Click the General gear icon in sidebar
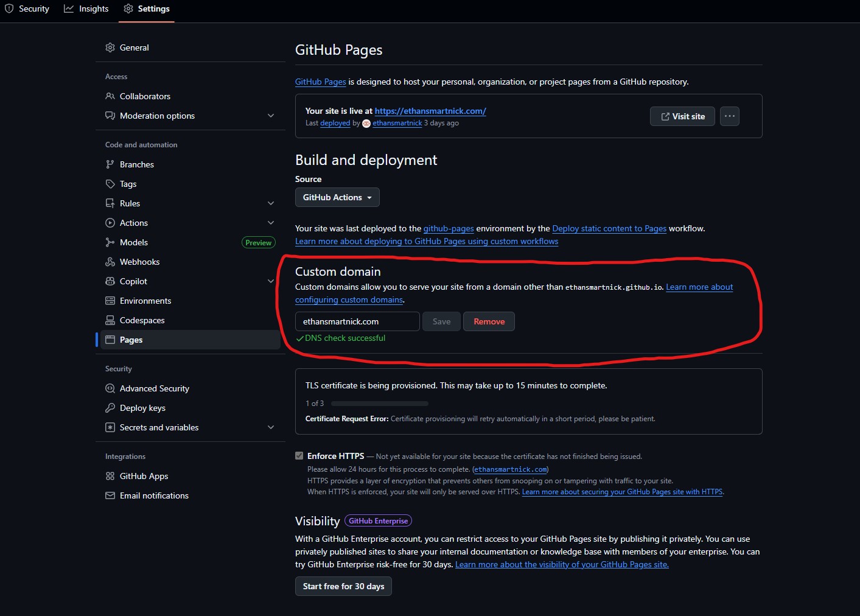Screen dimensions: 860x616 point(110,47)
